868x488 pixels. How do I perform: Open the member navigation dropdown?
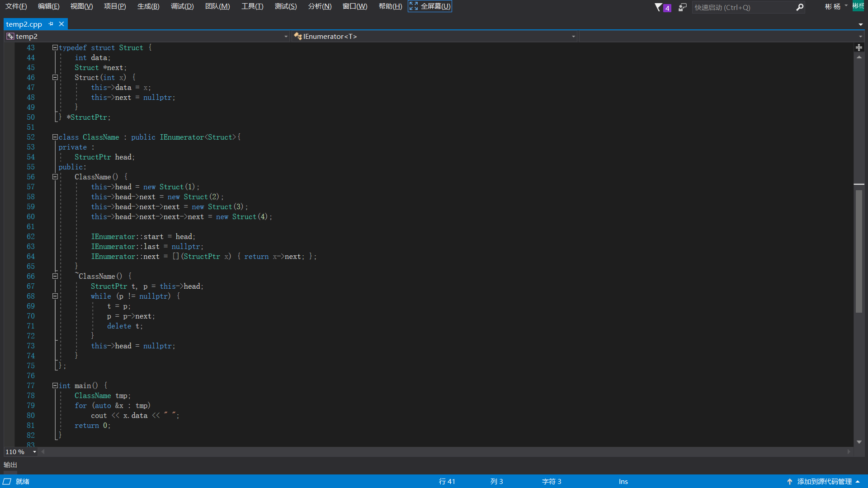(860, 37)
